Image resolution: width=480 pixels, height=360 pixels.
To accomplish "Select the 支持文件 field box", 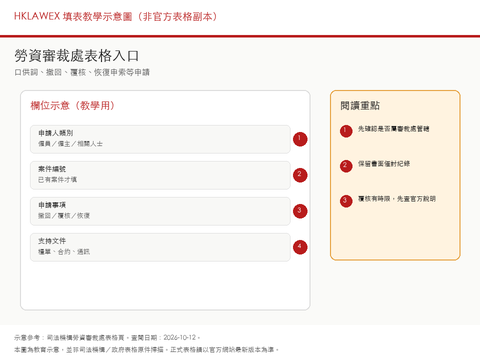I will [160, 247].
